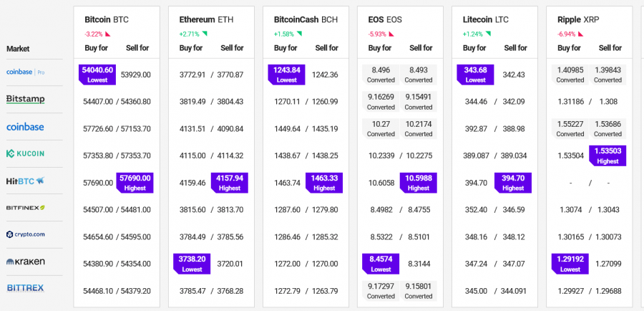Click highest EOS sell price 10.5988
The height and width of the screenshot is (311, 644).
pyautogui.click(x=419, y=183)
